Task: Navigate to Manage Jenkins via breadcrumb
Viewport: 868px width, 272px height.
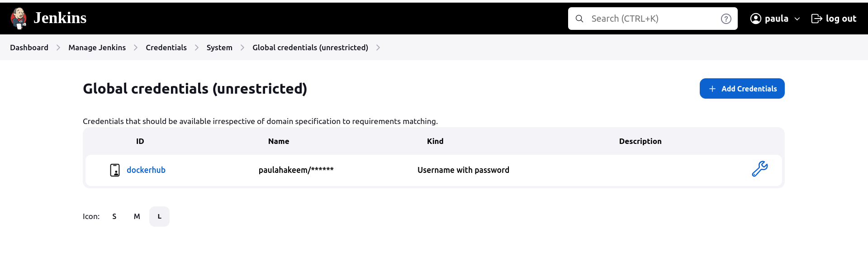Action: point(97,48)
